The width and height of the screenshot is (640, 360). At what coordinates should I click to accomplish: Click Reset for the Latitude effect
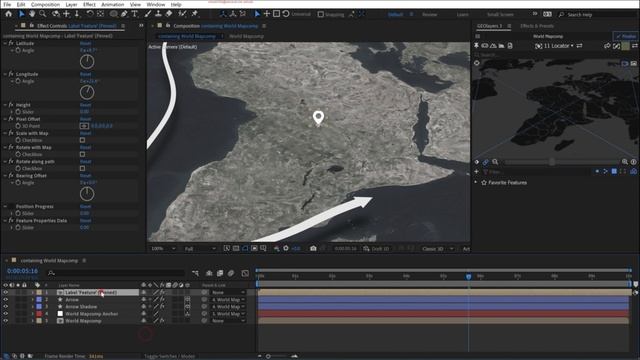85,43
